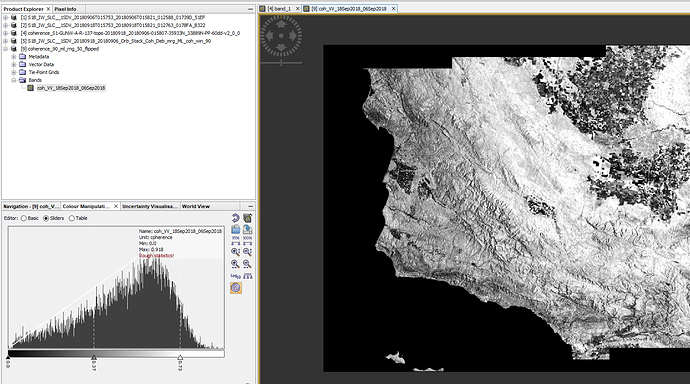
Task: Expand product [4] coherence_S1-GUNW node
Action: click(x=6, y=33)
